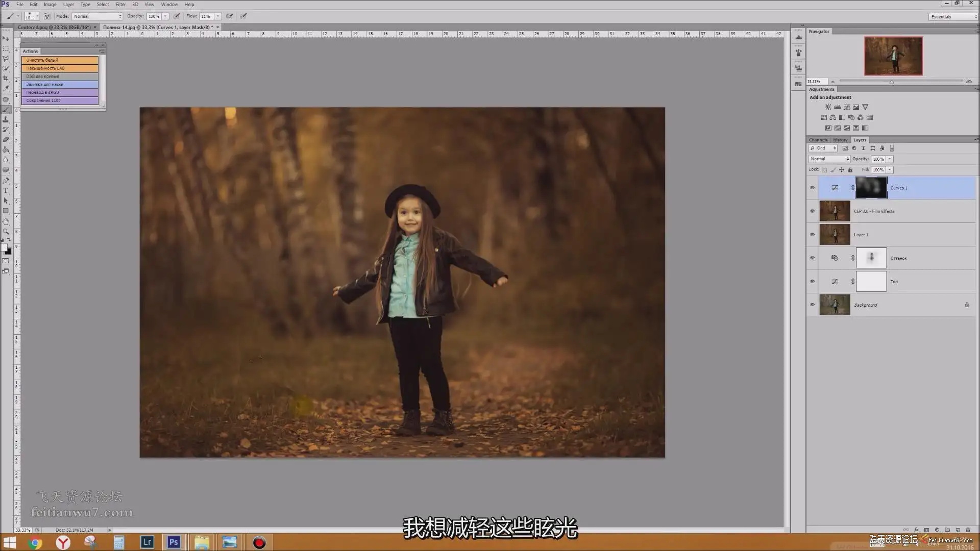Pick the Eyedropper tool
980x551 pixels.
(x=6, y=88)
